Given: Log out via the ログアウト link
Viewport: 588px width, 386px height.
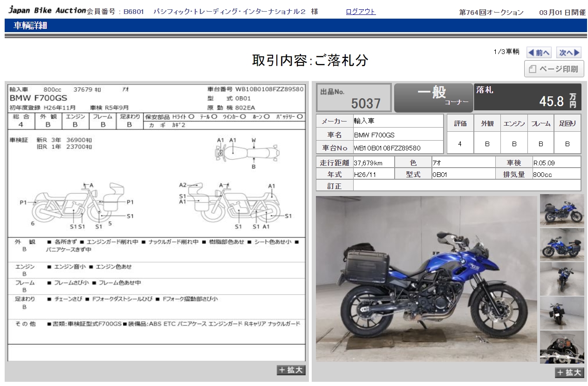Looking at the screenshot, I should tap(361, 12).
